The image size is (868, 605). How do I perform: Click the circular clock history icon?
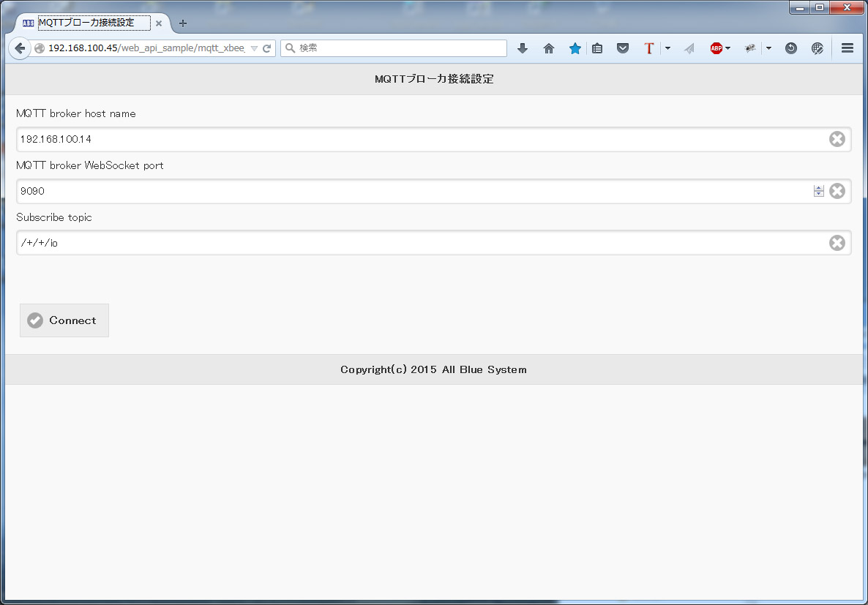coord(790,48)
